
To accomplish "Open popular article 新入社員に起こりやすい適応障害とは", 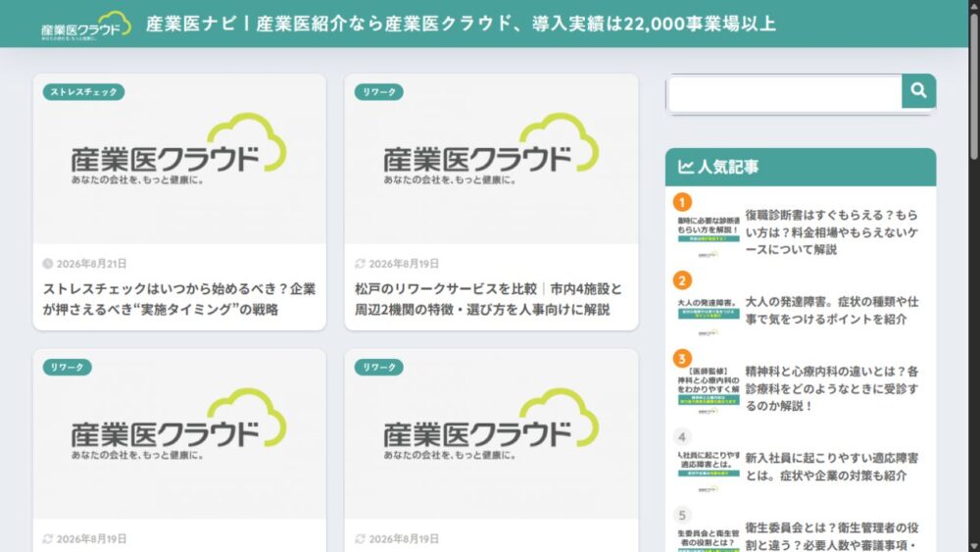I will 831,467.
